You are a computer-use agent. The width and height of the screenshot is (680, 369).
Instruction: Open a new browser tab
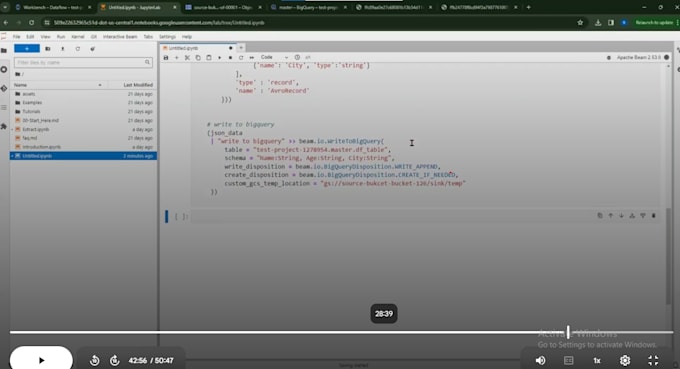coord(528,7)
